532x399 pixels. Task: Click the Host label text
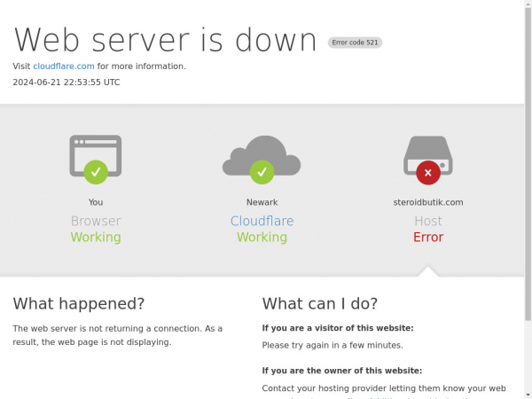(x=428, y=221)
